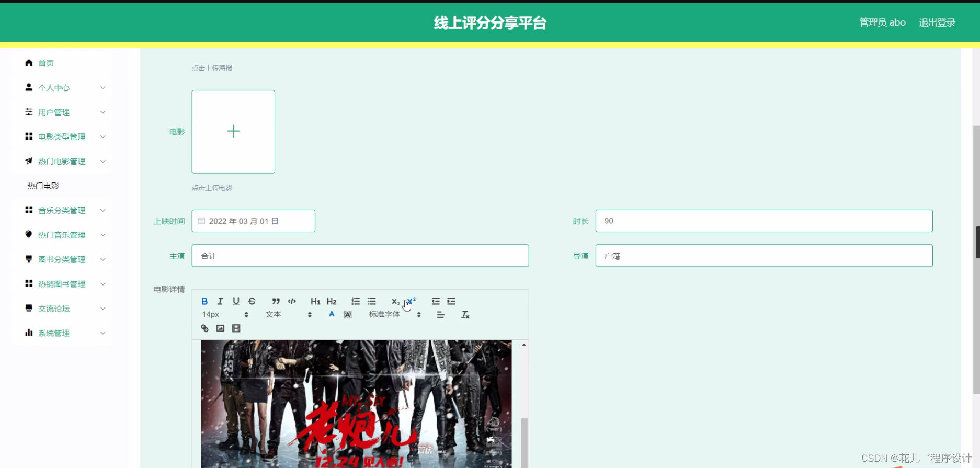Open the 上映时间 date picker
980x468 pixels.
pyautogui.click(x=253, y=221)
